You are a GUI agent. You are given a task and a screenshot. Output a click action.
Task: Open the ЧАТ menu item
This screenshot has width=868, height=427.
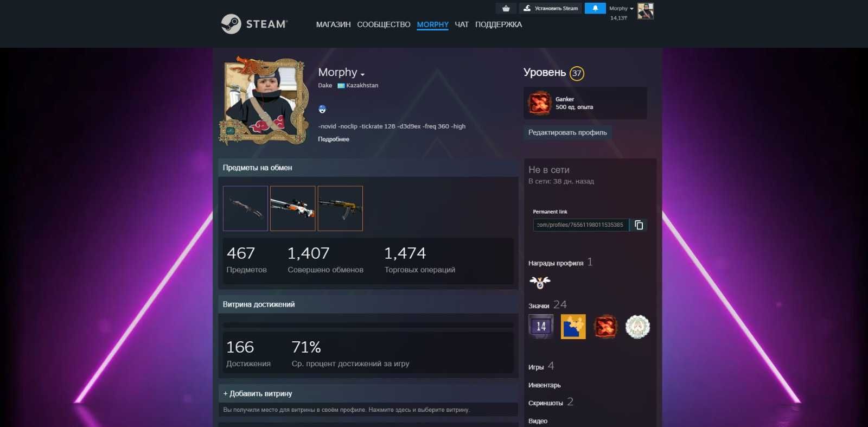click(x=462, y=24)
